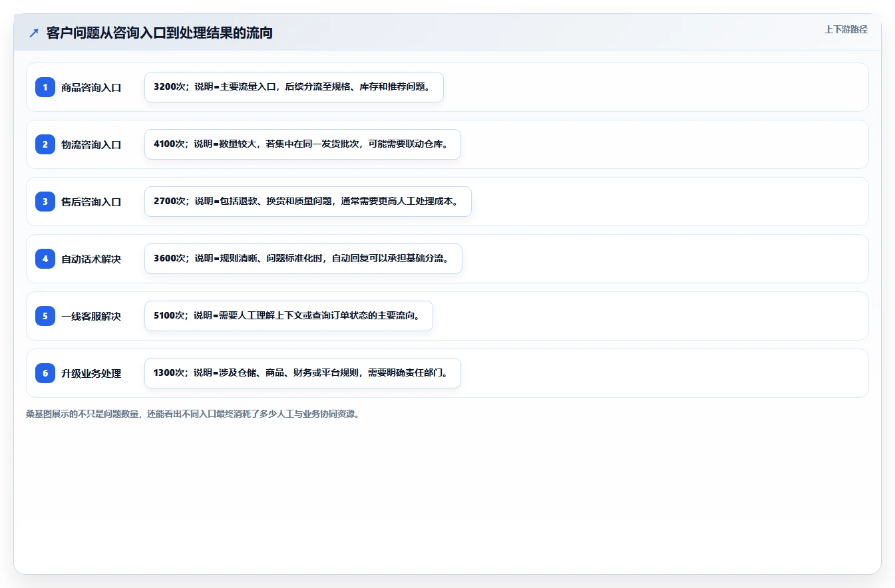Image resolution: width=895 pixels, height=588 pixels.
Task: Open the 3600次 description box
Action: coord(303,259)
